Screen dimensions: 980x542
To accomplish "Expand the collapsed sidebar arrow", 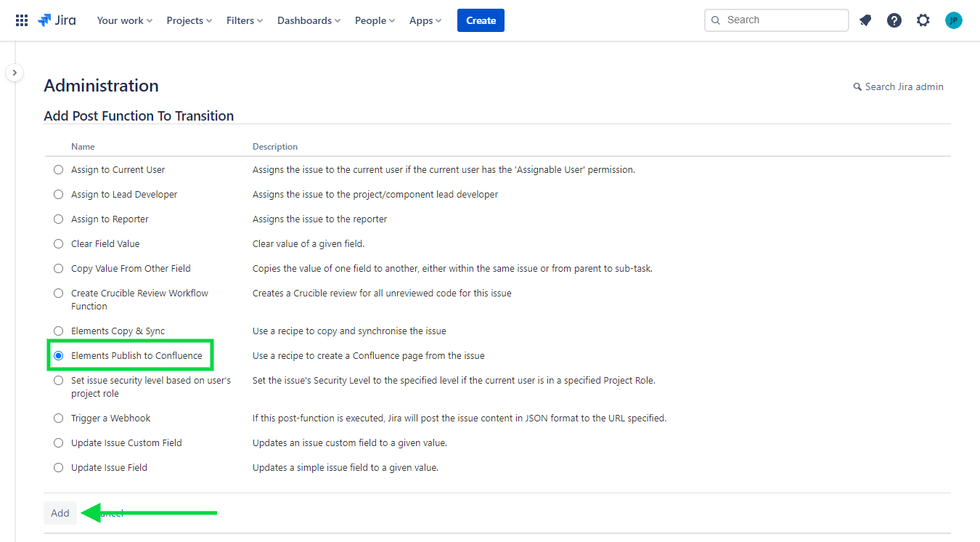I will [15, 73].
